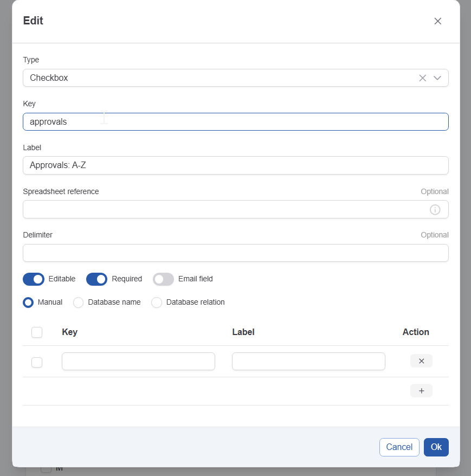Click the Spreadsheet reference info icon
The image size is (471, 476).
(x=435, y=210)
